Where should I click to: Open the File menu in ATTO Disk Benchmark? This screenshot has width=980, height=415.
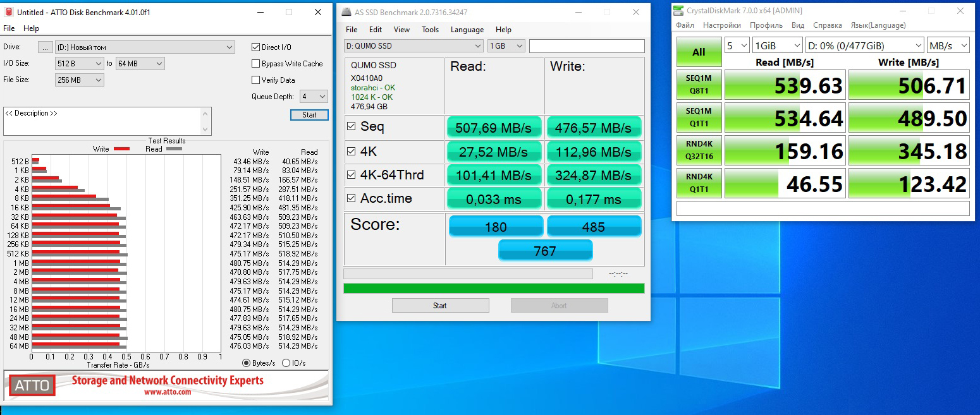pyautogui.click(x=9, y=28)
